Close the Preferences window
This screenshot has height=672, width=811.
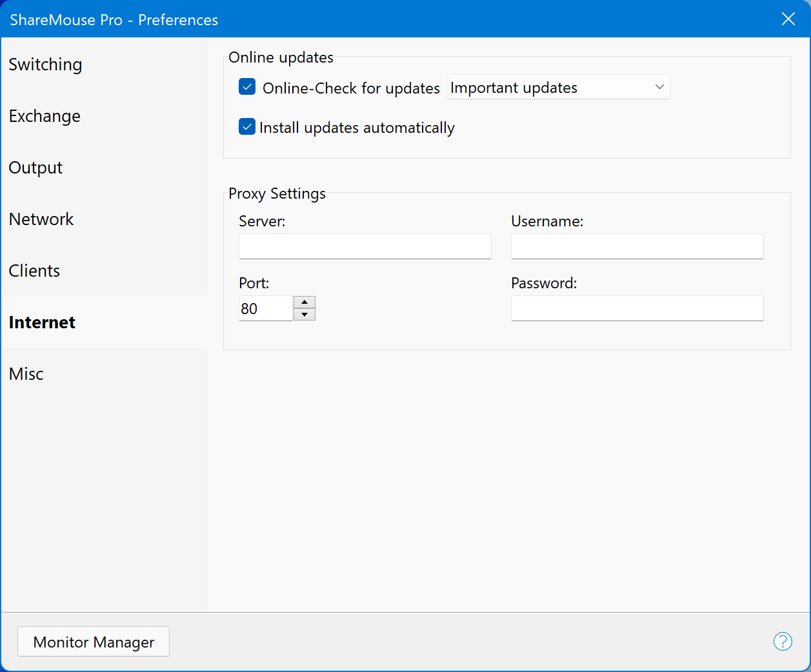pos(788,19)
